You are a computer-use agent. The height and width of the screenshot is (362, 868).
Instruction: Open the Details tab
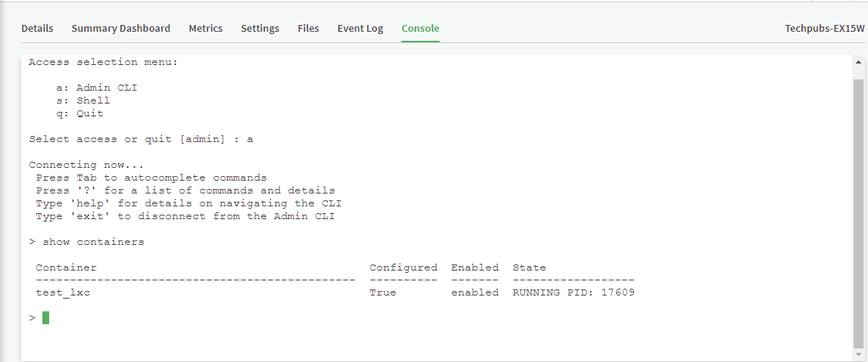(37, 29)
